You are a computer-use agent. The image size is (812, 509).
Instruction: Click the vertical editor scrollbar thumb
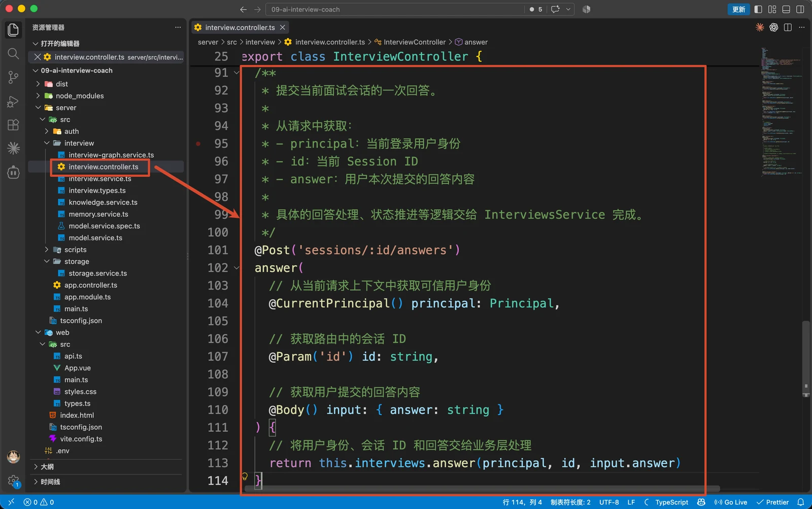tap(806, 358)
